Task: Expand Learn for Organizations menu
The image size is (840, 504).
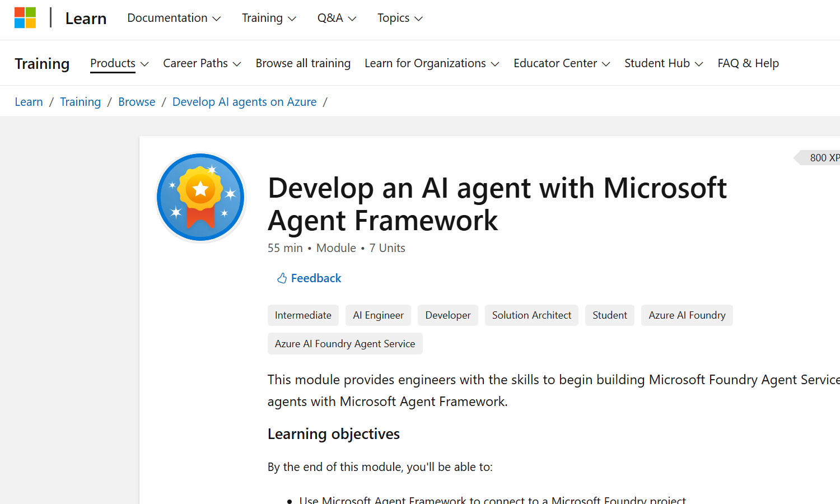Action: click(431, 63)
